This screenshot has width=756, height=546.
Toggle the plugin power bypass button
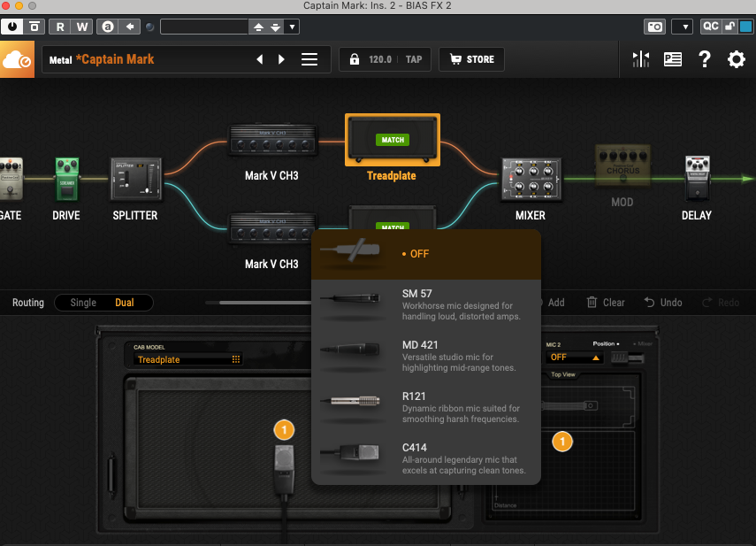(12, 27)
